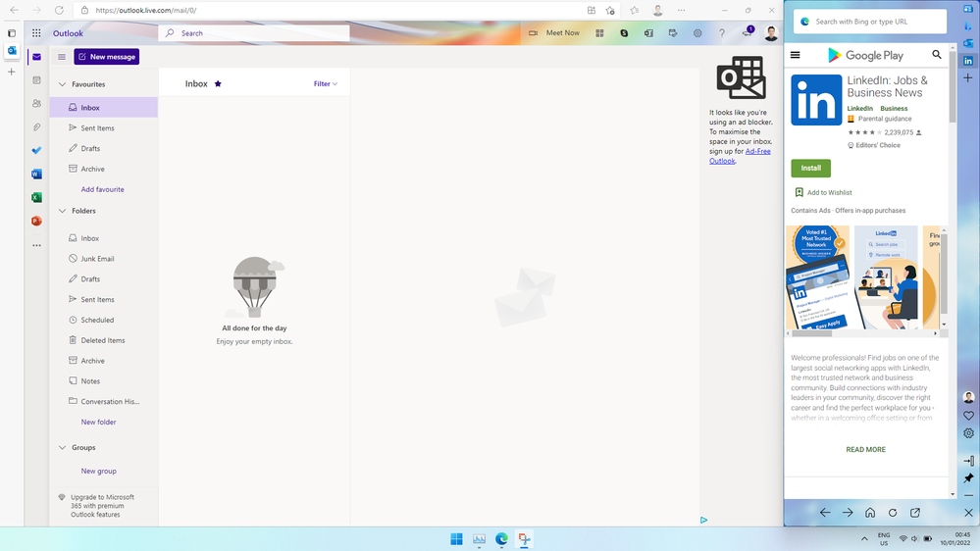
Task: Compose a New message
Action: click(106, 57)
